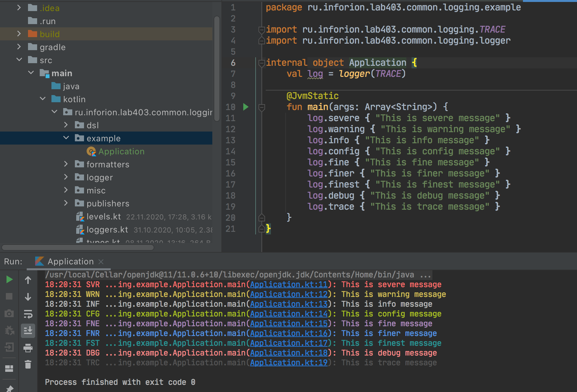The width and height of the screenshot is (577, 392).
Task: Rerun the Application run configuration
Action: pyautogui.click(x=9, y=279)
